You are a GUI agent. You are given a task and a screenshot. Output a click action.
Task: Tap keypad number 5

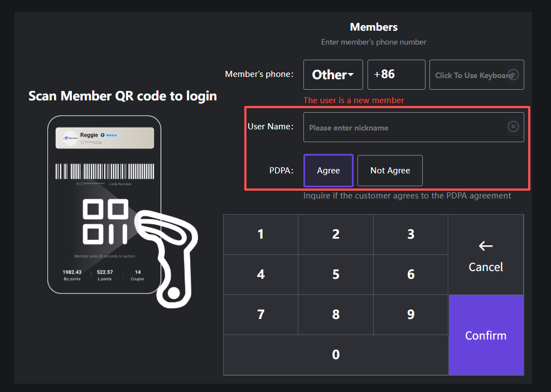coord(336,274)
